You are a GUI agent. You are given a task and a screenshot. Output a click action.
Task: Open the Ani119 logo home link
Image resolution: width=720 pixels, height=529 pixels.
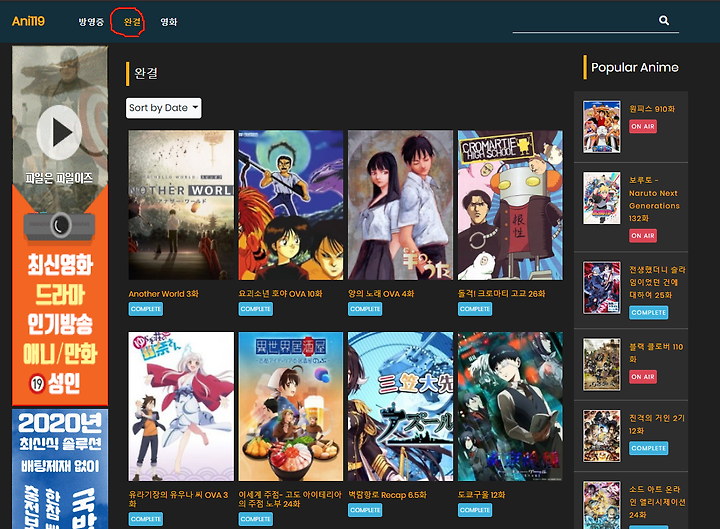28,21
